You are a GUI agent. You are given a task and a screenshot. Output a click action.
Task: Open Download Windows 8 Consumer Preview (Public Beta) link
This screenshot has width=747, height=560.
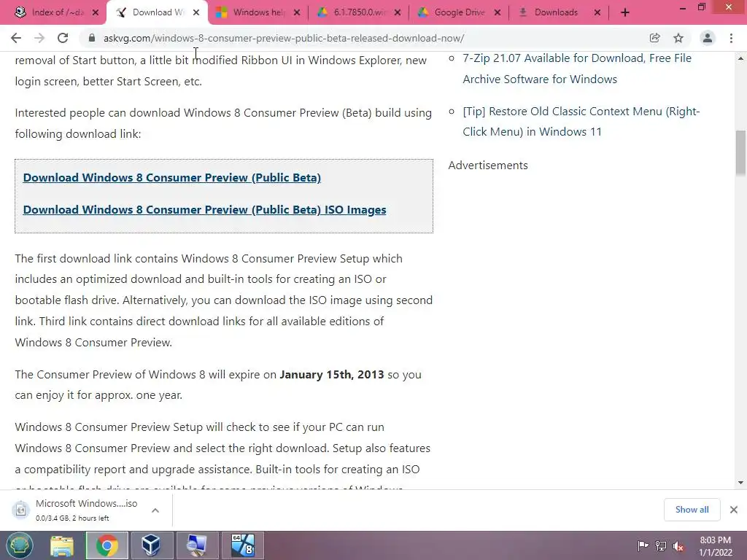pyautogui.click(x=172, y=178)
